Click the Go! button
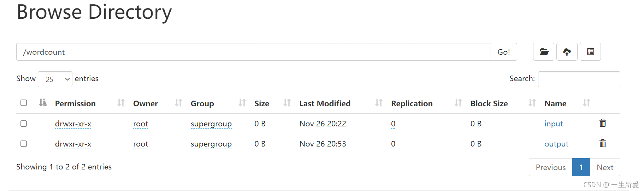Viewport: 644px width, 191px height. 504,52
